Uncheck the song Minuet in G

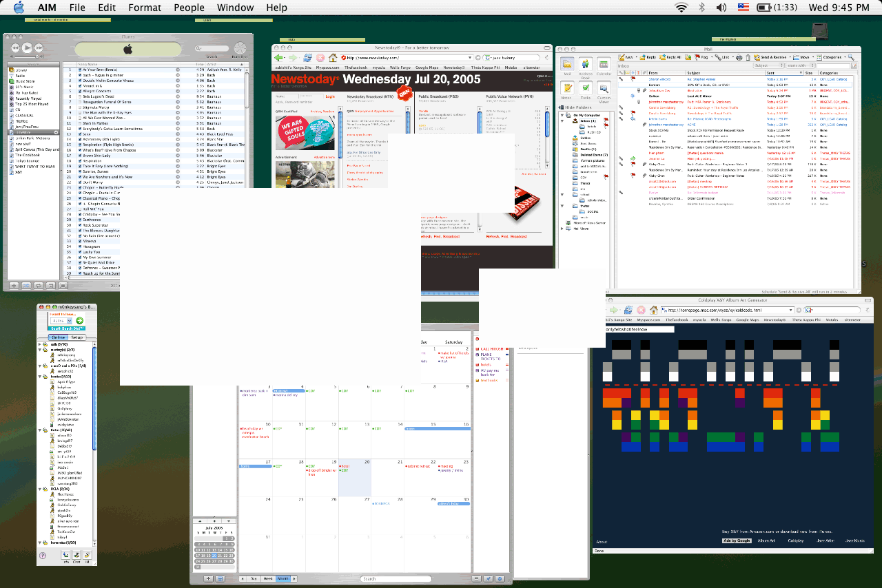click(x=80, y=86)
